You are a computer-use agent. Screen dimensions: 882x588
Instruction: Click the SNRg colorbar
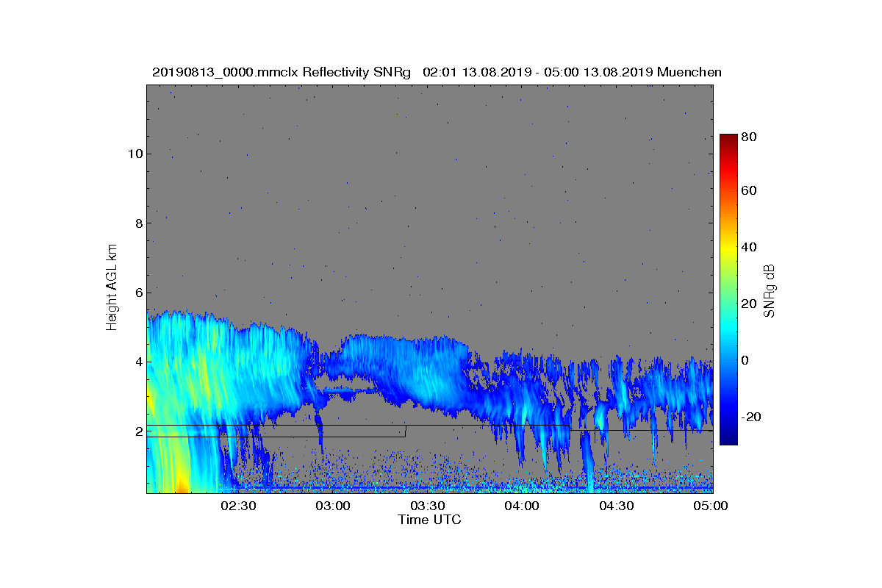(x=728, y=290)
